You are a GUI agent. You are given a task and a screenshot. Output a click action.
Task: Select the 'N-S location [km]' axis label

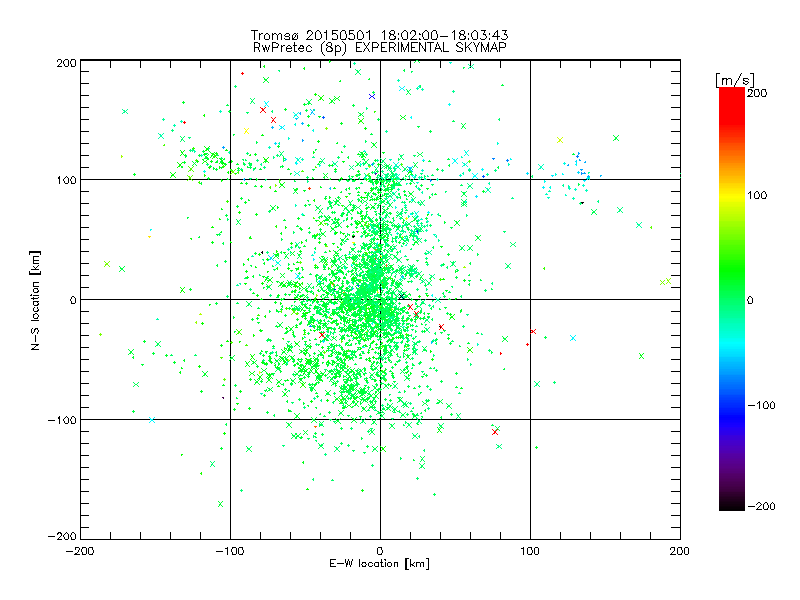point(35,300)
